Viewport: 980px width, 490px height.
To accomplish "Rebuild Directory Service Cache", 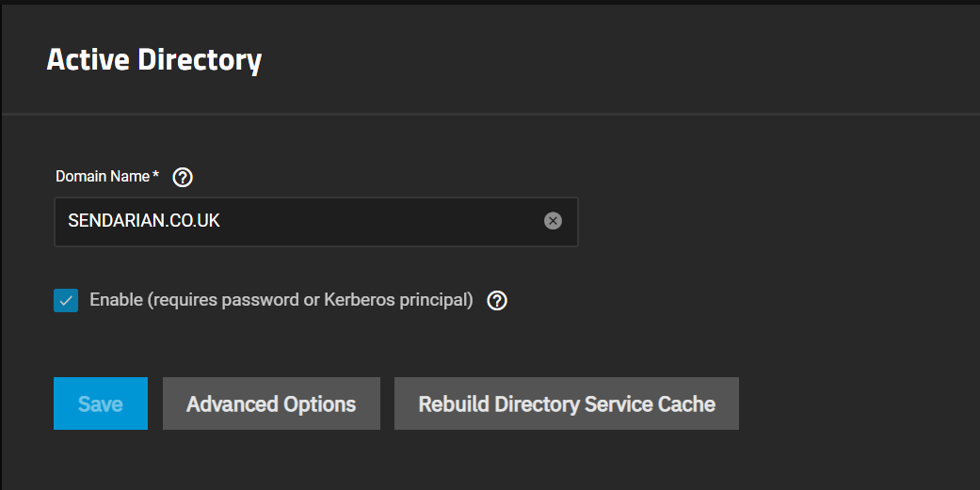I will point(566,403).
